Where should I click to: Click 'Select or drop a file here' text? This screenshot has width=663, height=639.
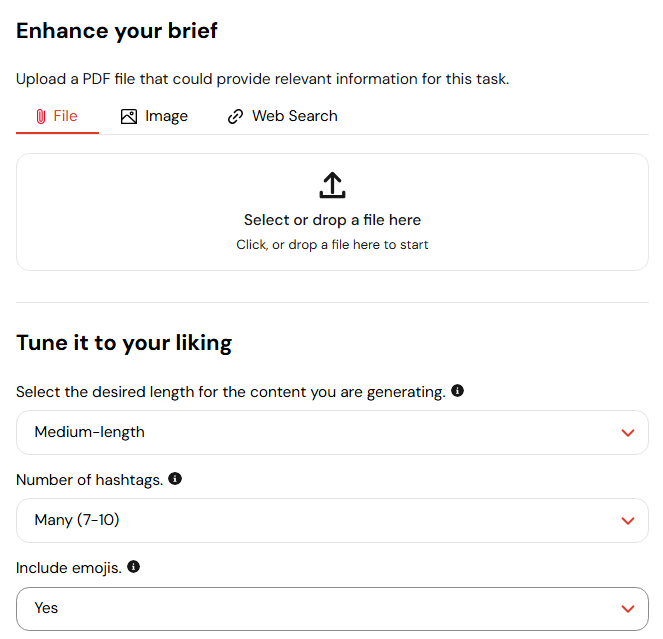(x=332, y=220)
